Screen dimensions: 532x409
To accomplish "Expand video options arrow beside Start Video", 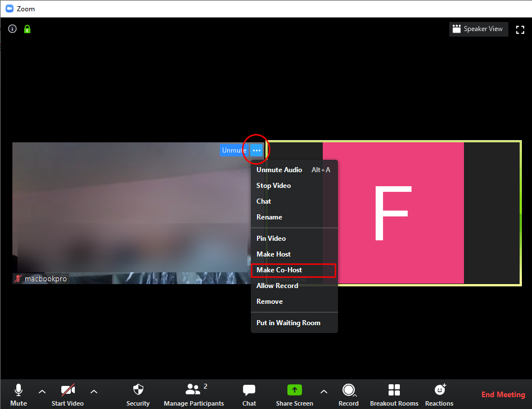I will click(94, 392).
